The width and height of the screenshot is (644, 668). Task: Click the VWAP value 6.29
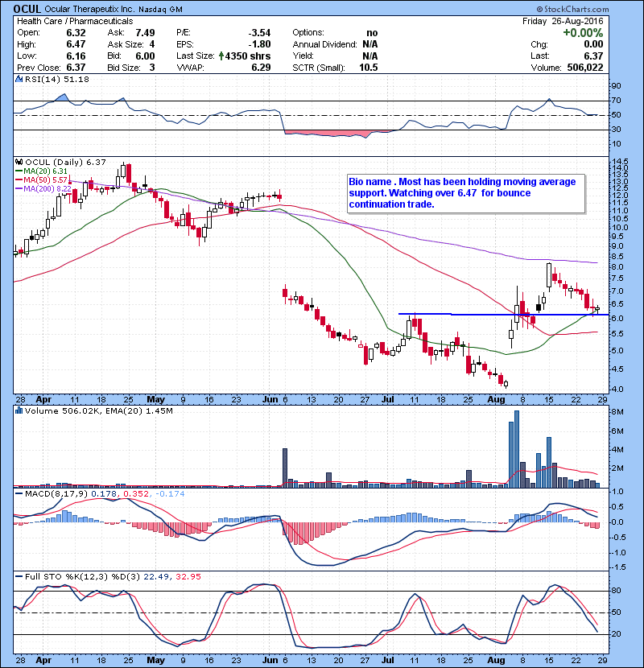tap(261, 68)
